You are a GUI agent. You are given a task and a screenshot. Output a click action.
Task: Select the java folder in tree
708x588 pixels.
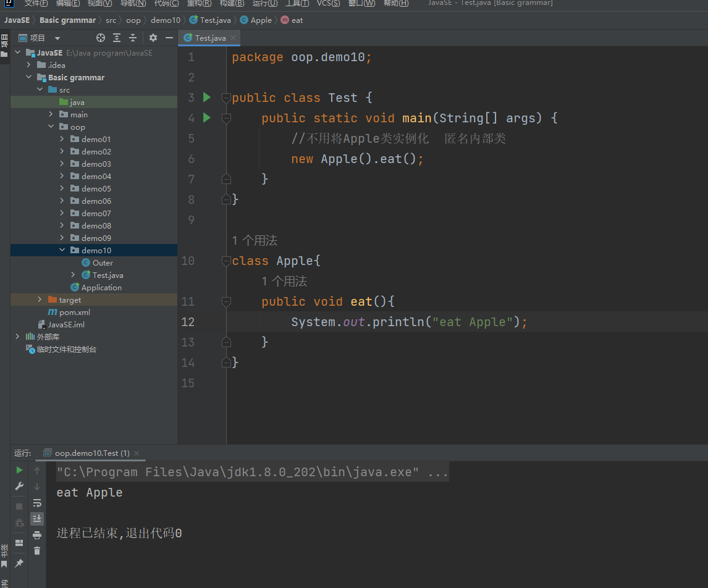[94, 102]
